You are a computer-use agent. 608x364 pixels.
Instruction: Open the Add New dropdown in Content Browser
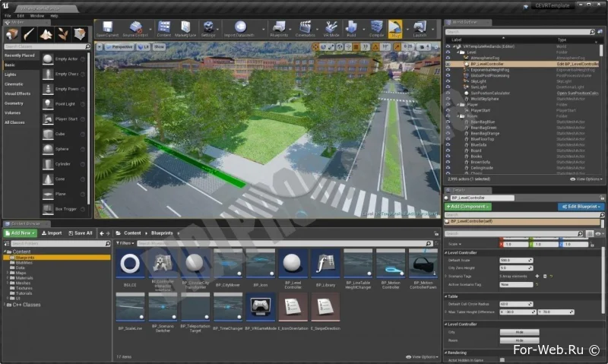pos(21,233)
